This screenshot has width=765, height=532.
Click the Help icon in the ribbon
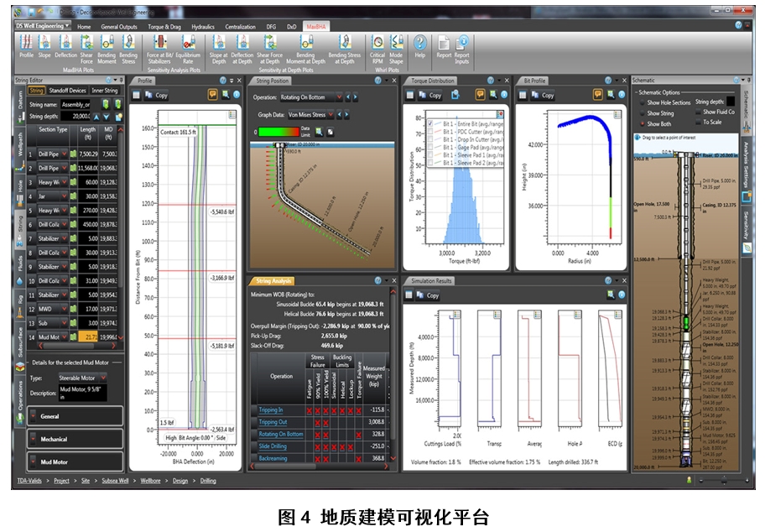[x=420, y=47]
